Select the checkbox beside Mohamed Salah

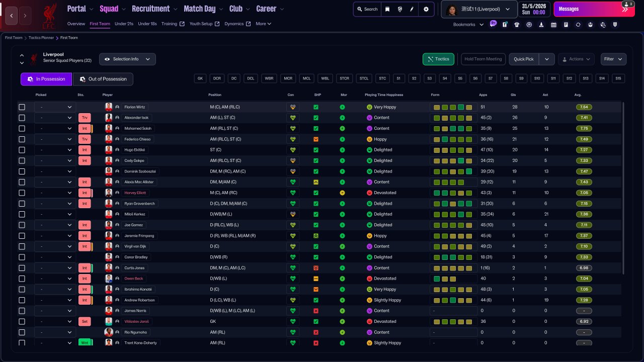point(22,129)
